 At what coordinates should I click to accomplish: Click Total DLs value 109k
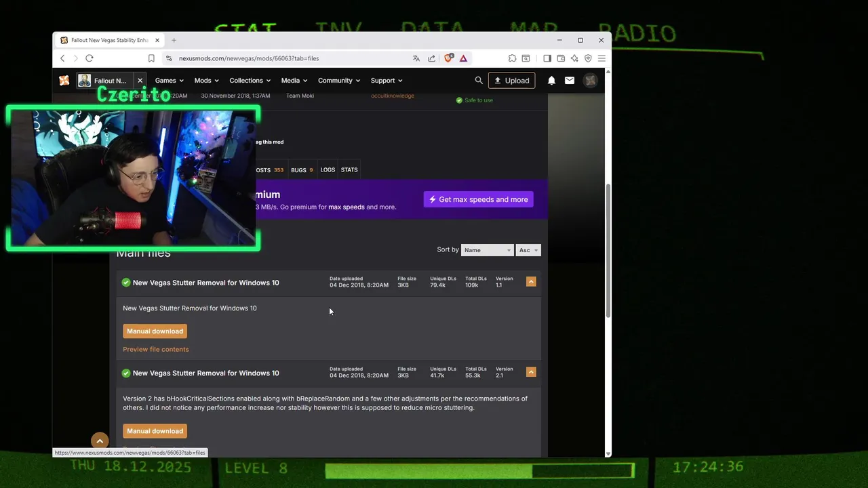coord(471,285)
